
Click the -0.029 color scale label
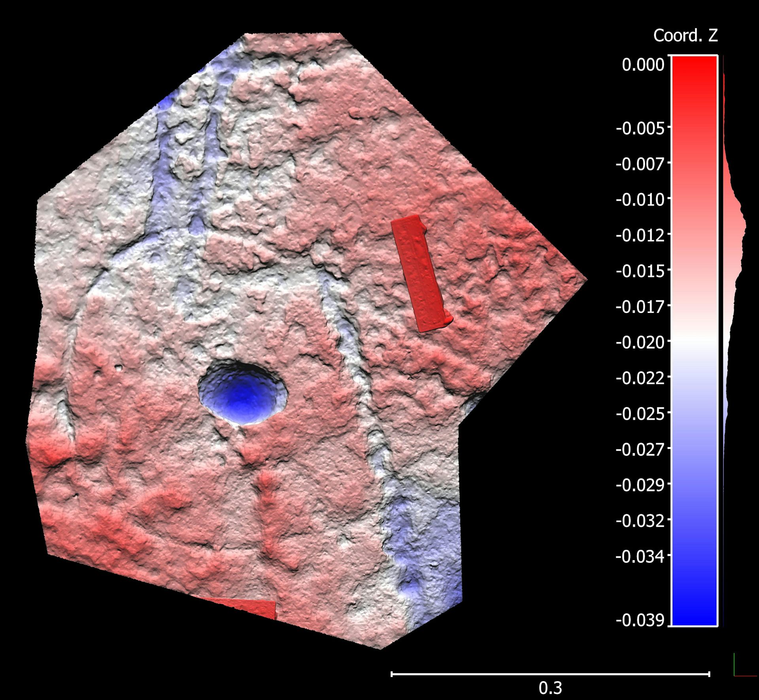tap(640, 485)
